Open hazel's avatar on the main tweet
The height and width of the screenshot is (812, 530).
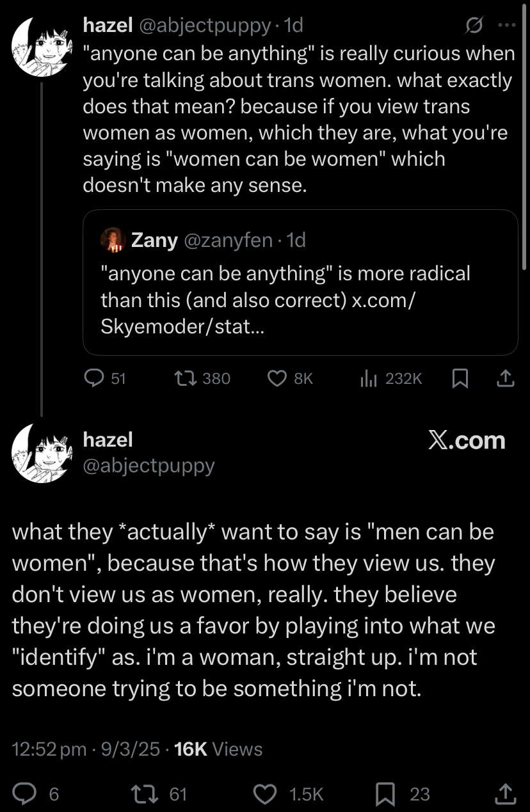pyautogui.click(x=42, y=454)
